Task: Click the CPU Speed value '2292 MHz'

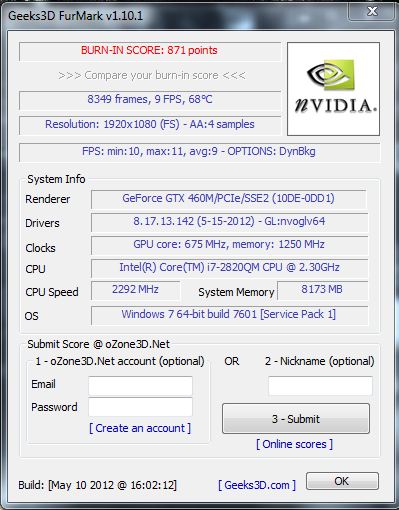Action: point(135,290)
